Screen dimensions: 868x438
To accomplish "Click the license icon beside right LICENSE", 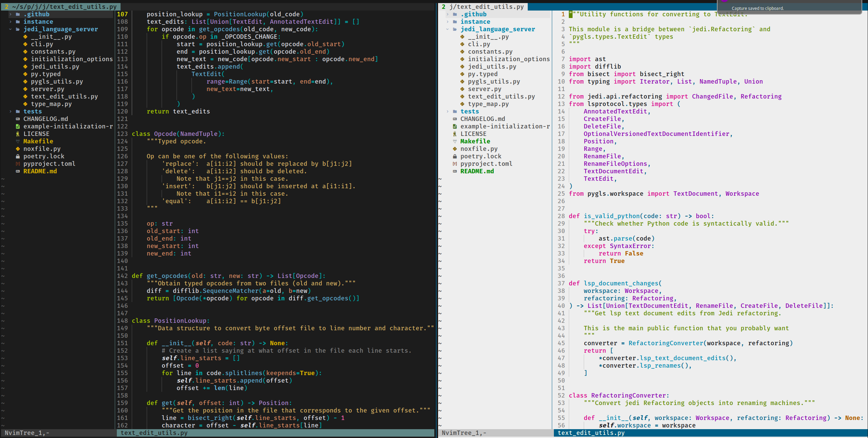I will 455,134.
